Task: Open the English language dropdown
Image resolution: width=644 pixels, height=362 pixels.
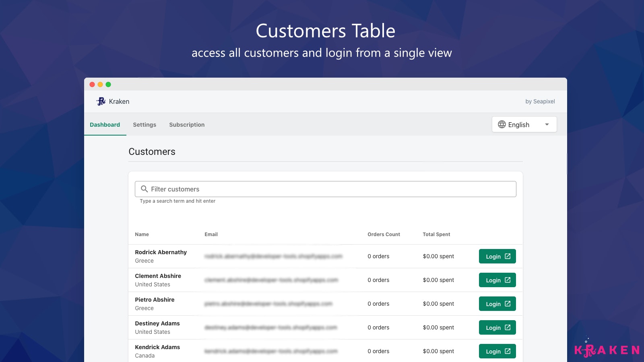Action: (524, 124)
